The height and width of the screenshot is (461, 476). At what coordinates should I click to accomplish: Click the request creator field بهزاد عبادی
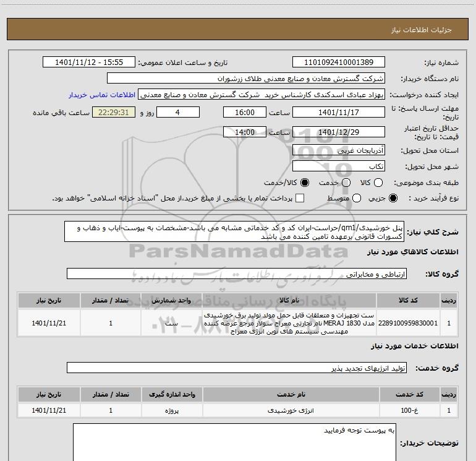point(261,95)
